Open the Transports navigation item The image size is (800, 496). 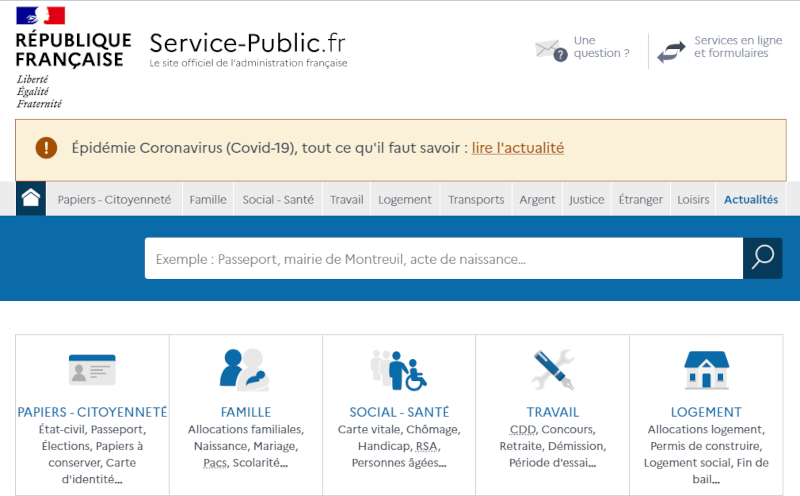[476, 200]
